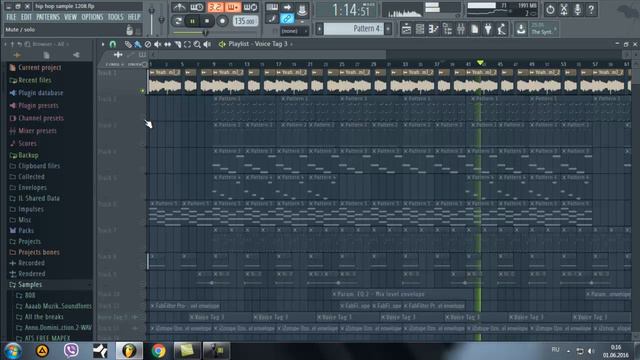
Task: Click the one-click audio recording microphone
Action: pyautogui.click(x=578, y=9)
